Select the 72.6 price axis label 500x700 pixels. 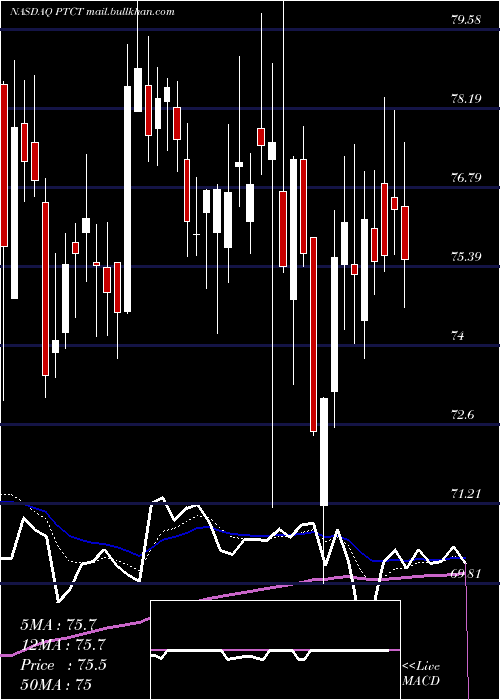coord(462,415)
